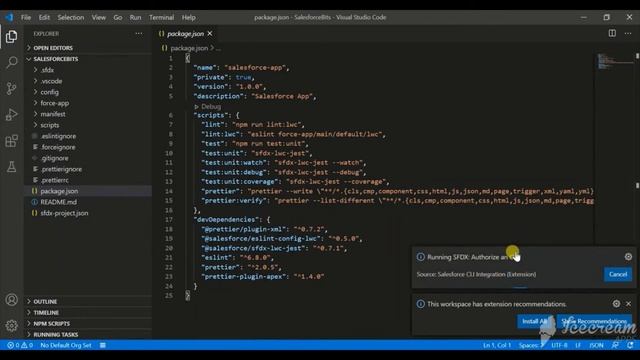
Task: Open the Source Control view icon
Action: [x=11, y=89]
